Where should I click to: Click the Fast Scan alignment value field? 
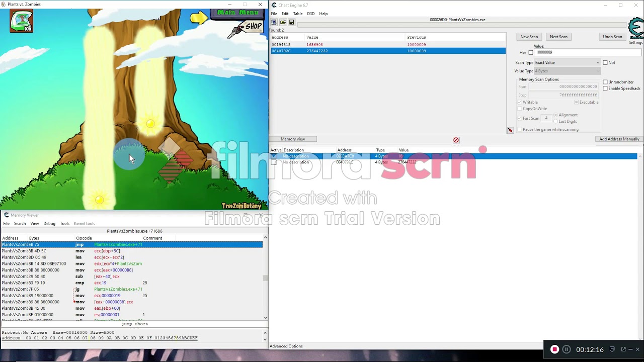[x=546, y=118]
